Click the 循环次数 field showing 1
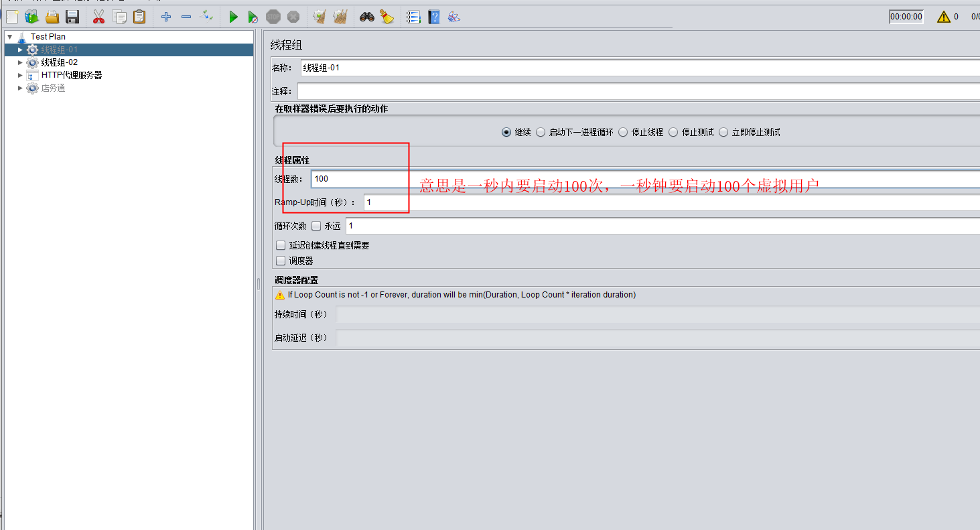 pos(662,226)
